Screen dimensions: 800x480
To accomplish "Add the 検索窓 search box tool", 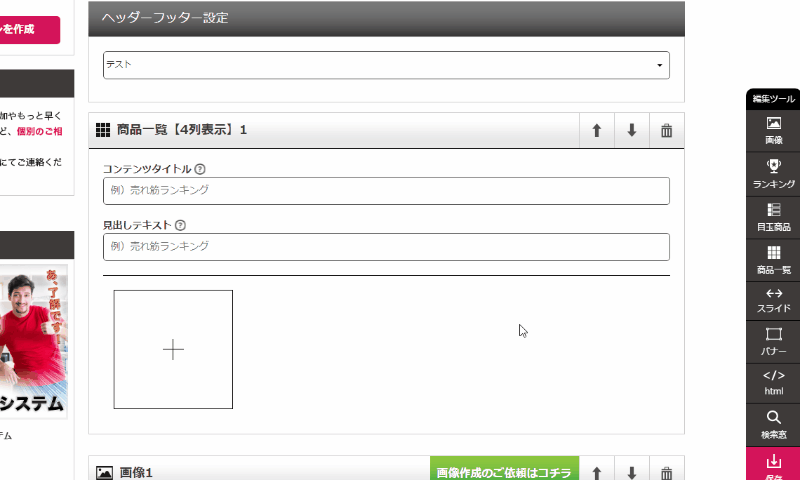I will 773,424.
